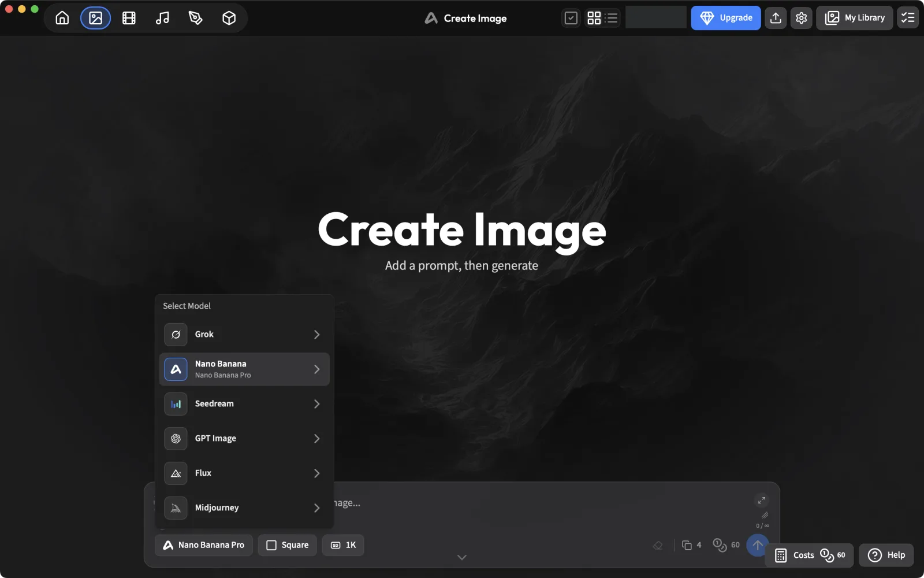Open the 3D cube section
The image size is (924, 578).
coord(229,18)
